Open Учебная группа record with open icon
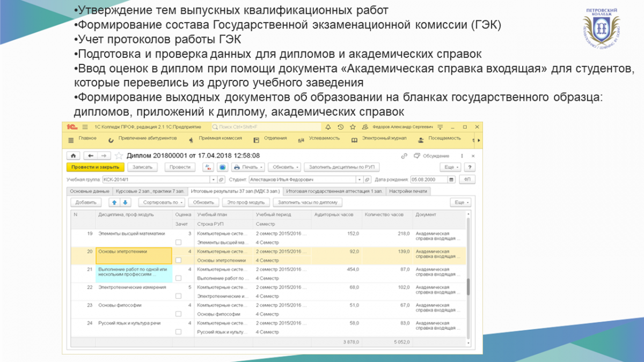The image size is (644, 362). [222, 180]
